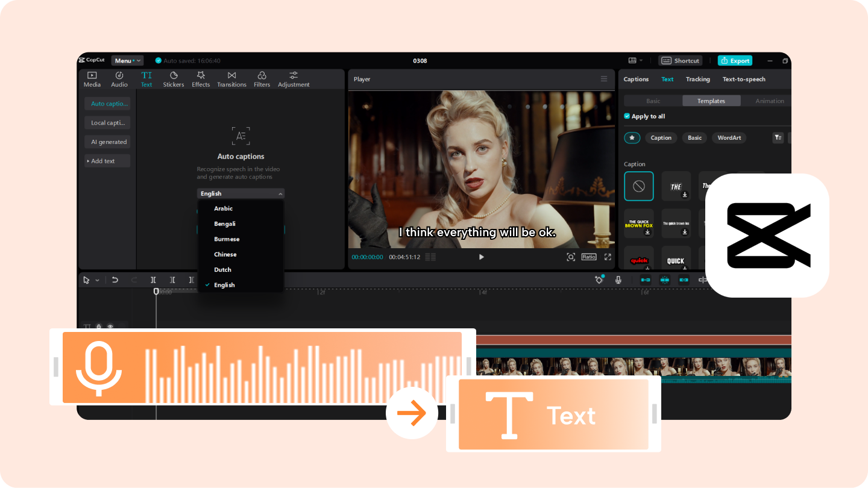The image size is (868, 488).
Task: Expand the Add text section
Action: [x=107, y=161]
